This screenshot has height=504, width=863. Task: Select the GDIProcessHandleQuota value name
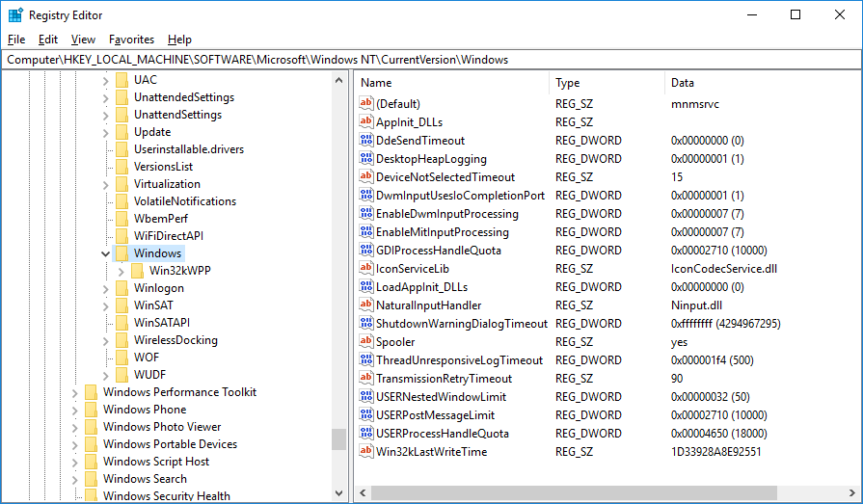[439, 251]
